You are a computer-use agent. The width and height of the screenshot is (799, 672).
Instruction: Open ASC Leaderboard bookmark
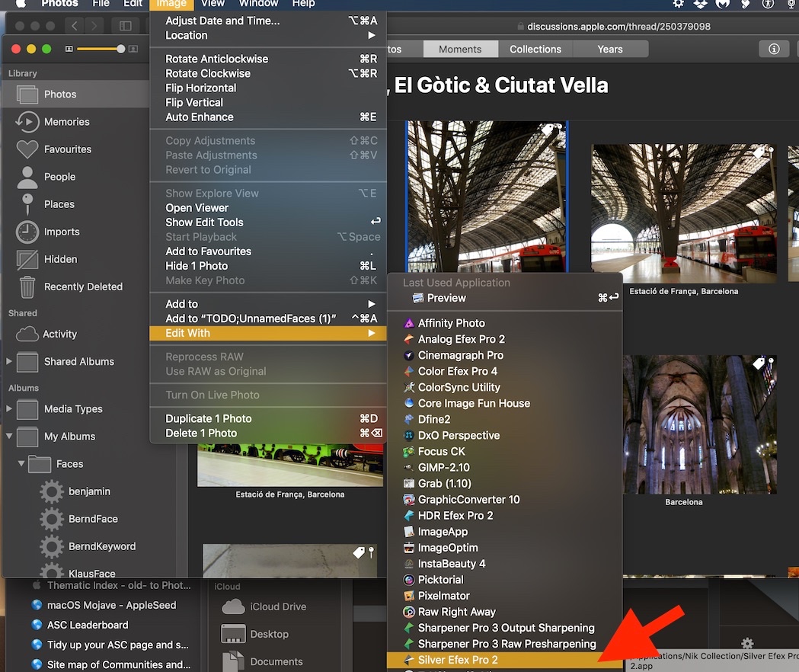click(x=79, y=625)
